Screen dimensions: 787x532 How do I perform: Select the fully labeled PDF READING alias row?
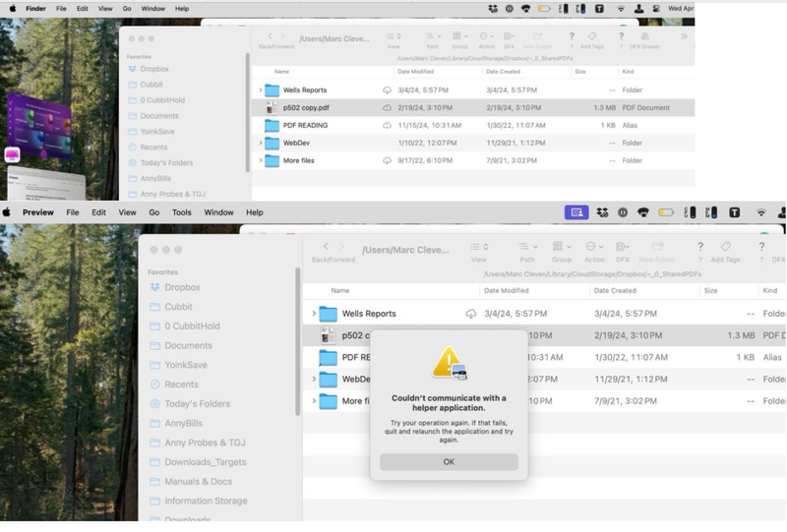point(305,125)
